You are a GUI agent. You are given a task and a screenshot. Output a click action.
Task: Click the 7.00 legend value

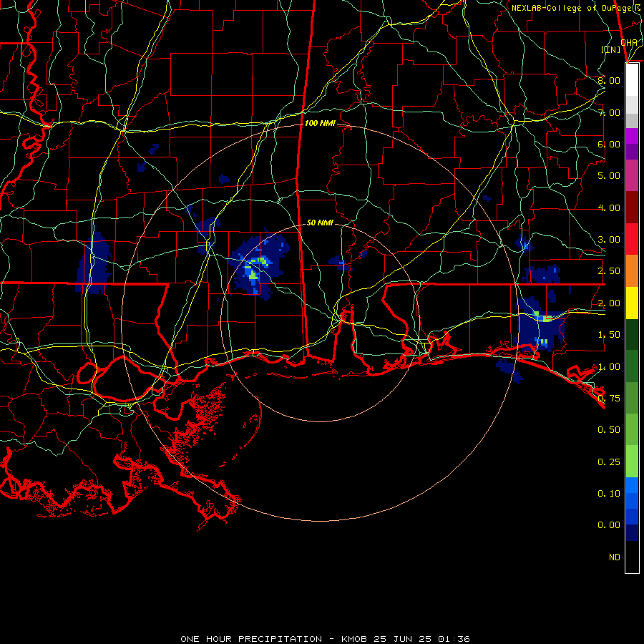[609, 112]
